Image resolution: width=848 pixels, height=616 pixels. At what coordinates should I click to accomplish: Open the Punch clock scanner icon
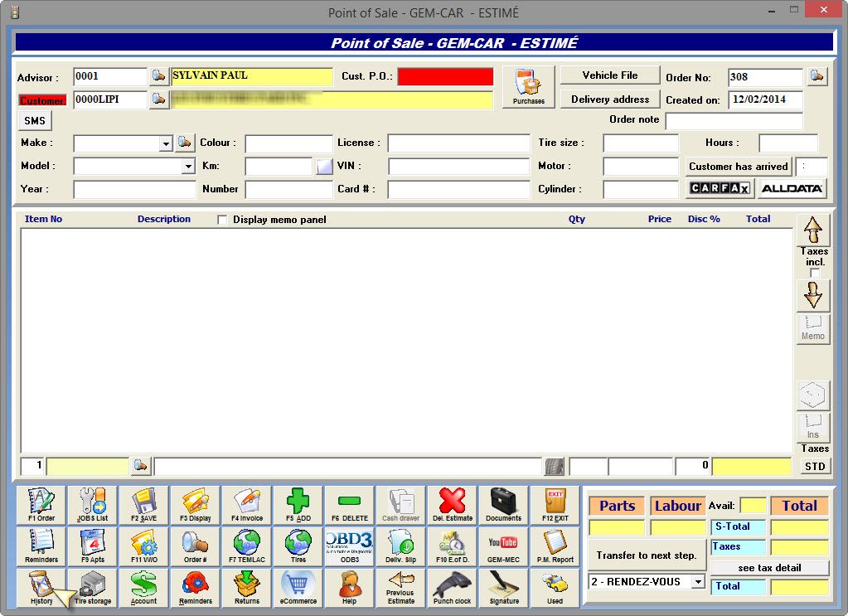point(452,588)
